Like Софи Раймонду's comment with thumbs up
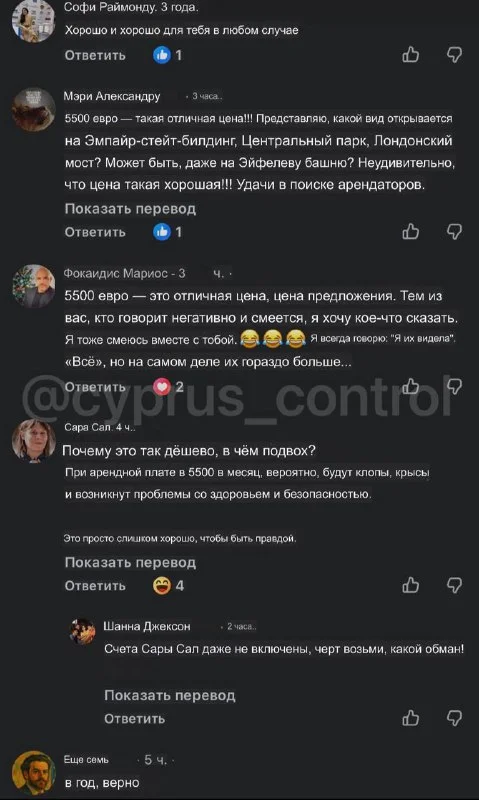 pos(411,54)
